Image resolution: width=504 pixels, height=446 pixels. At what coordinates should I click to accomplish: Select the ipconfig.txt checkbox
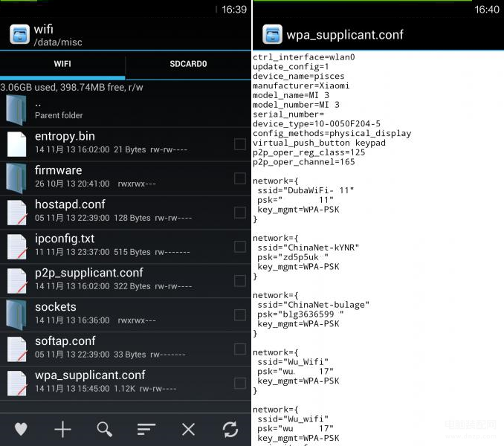point(240,247)
